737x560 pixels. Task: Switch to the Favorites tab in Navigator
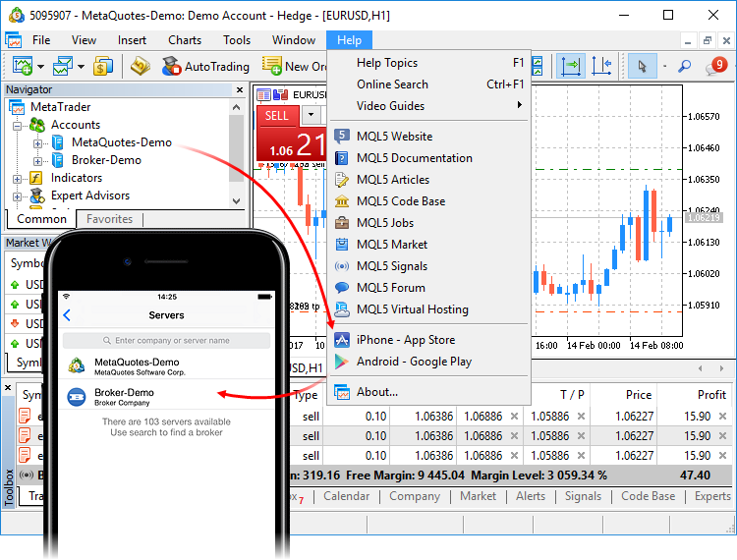(109, 219)
